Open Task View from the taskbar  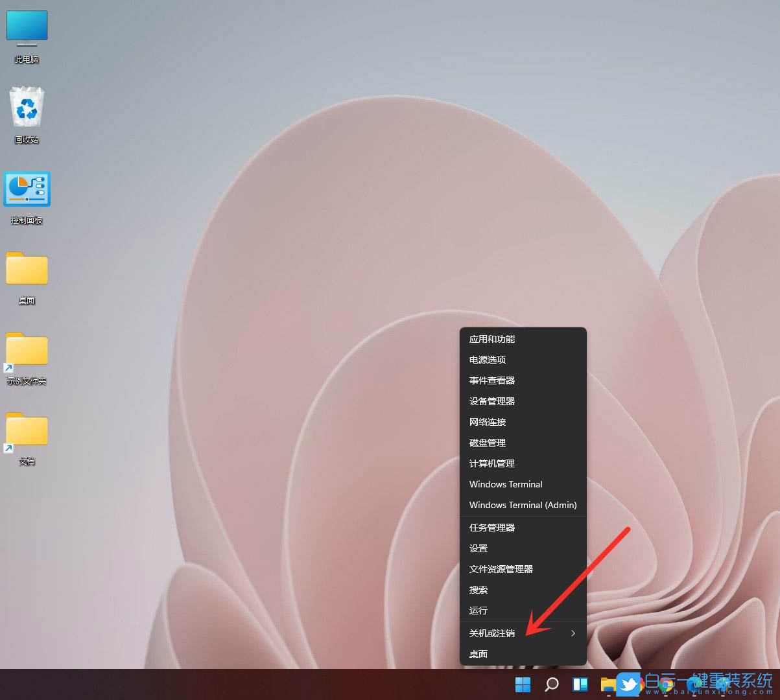pos(580,684)
